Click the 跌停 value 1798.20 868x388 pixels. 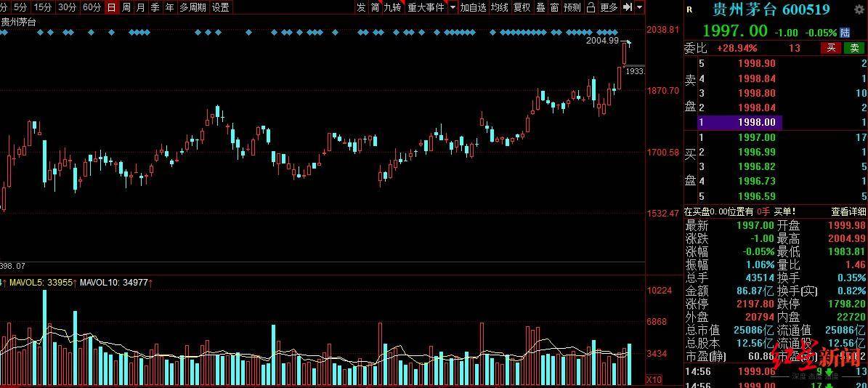point(846,304)
